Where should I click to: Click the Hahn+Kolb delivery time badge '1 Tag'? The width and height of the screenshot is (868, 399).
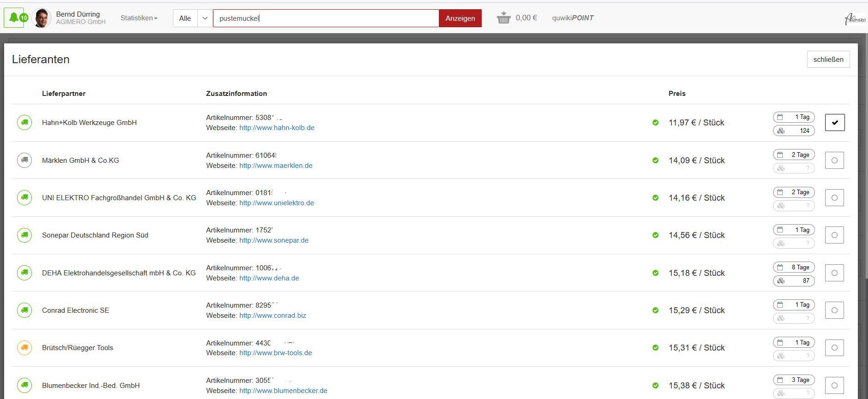[794, 117]
